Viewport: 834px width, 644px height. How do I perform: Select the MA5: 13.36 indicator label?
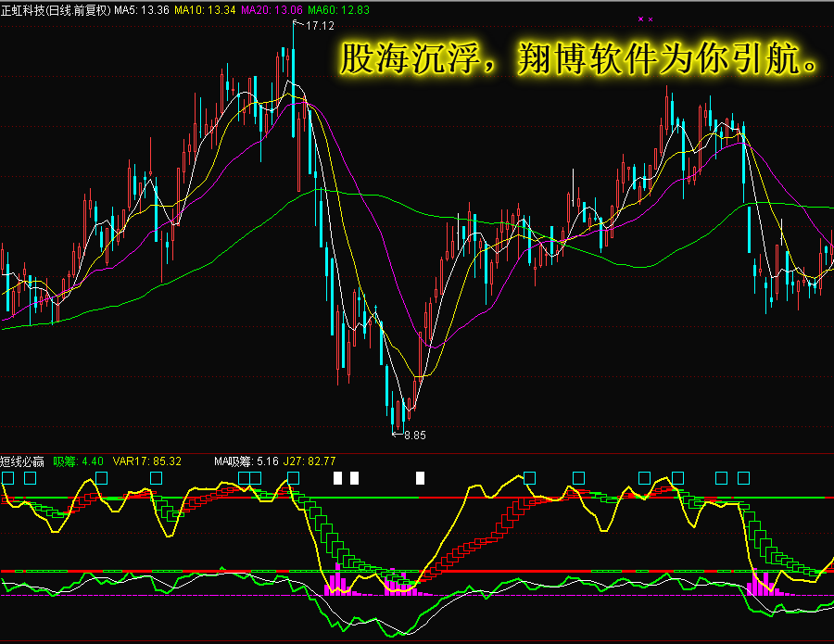point(142,10)
